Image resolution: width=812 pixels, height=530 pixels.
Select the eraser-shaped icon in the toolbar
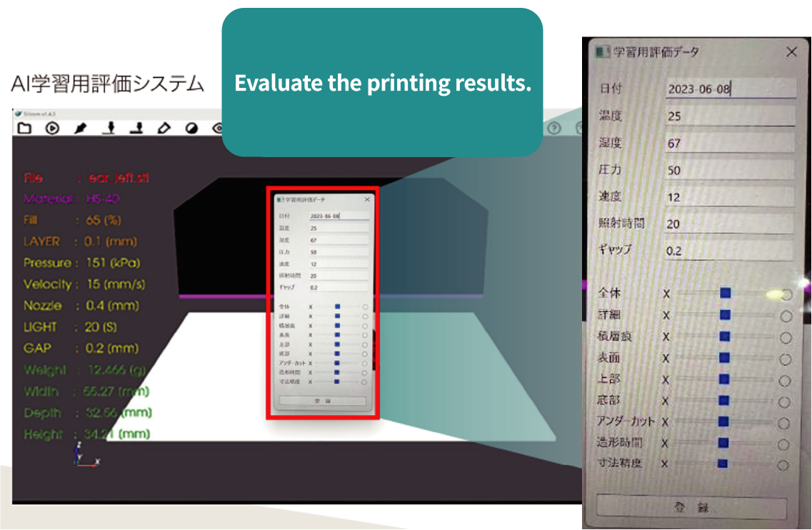(x=164, y=129)
